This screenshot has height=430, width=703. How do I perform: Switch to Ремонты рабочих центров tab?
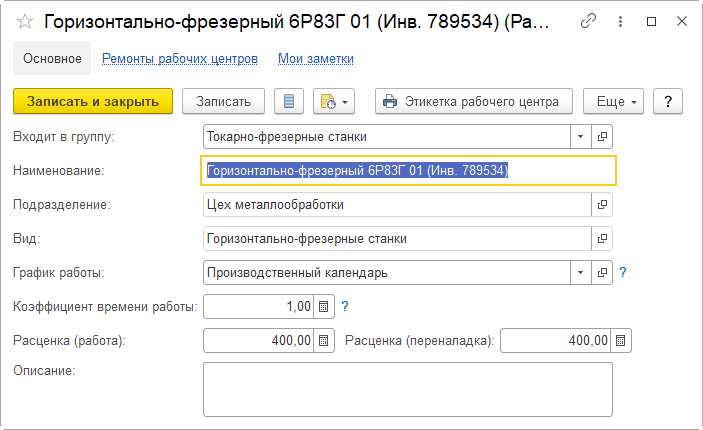[x=180, y=59]
